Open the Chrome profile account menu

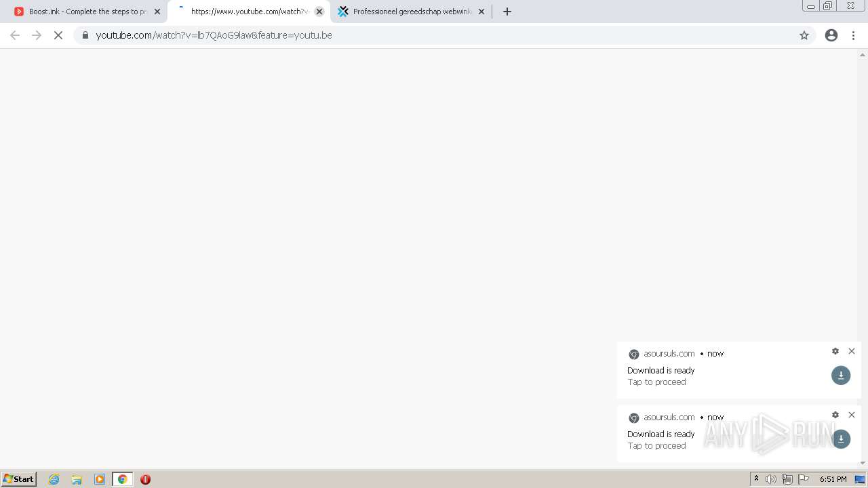[x=831, y=35]
